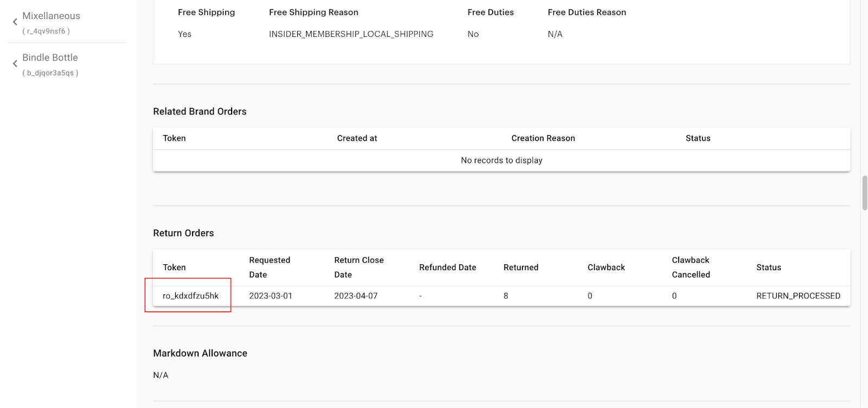The height and width of the screenshot is (408, 868).
Task: Click the RETURN_PROCESSED status cell
Action: 798,296
